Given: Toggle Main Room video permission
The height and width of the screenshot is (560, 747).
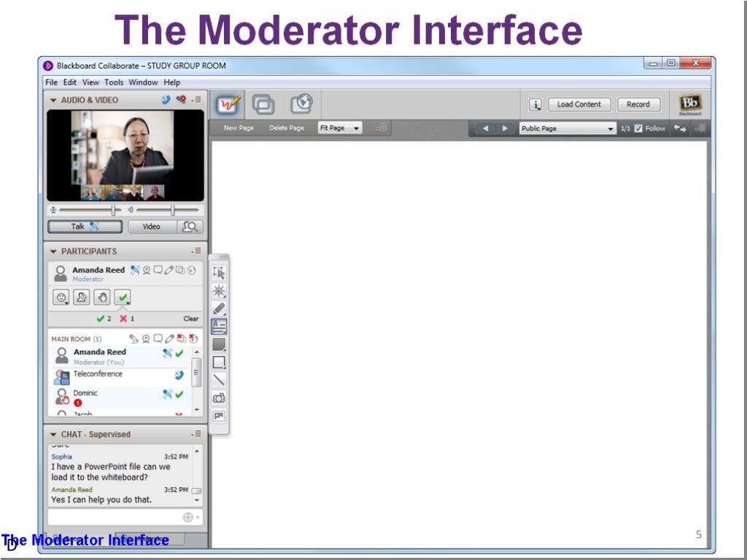Looking at the screenshot, I should [146, 338].
